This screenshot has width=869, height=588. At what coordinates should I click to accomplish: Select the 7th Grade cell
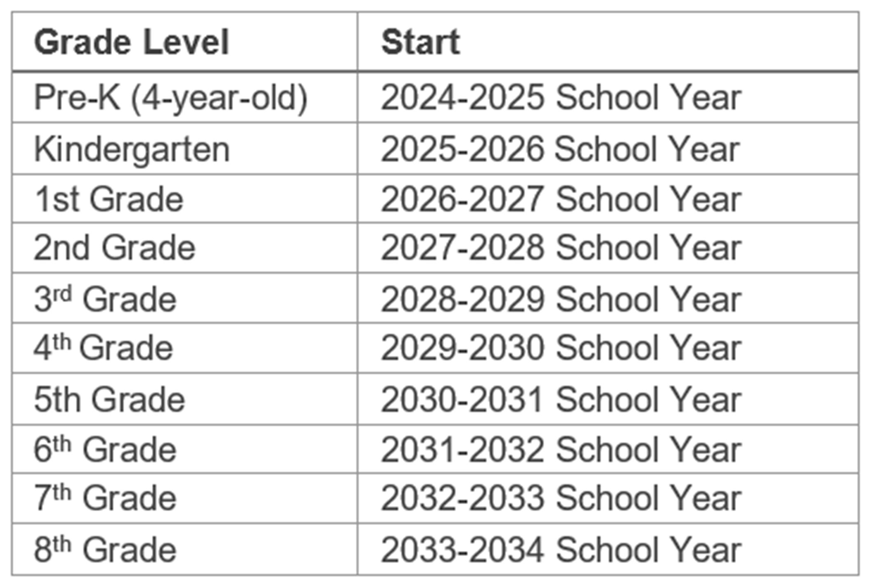point(185,498)
